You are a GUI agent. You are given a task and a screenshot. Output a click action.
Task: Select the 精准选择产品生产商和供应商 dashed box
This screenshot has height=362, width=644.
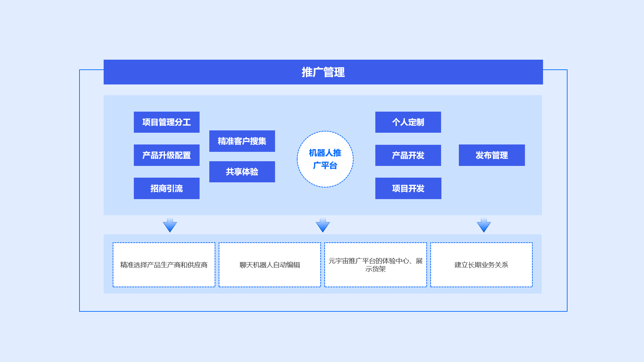click(x=164, y=265)
